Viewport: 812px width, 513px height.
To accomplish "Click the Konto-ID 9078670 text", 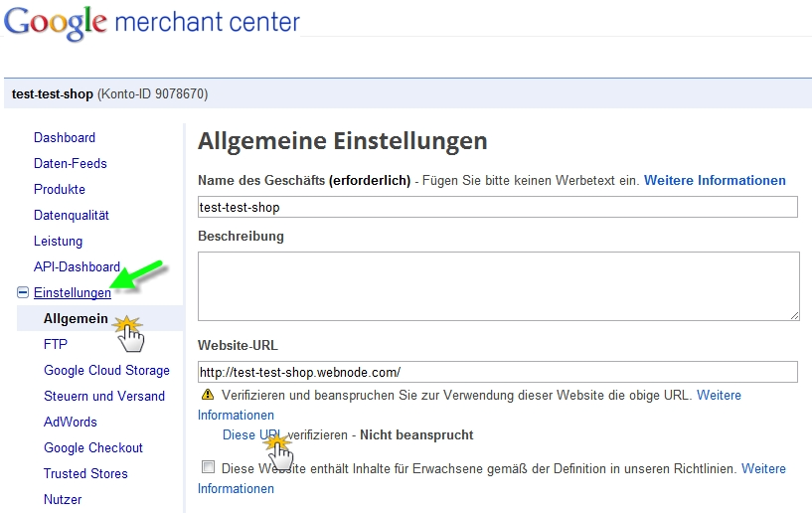I will point(153,93).
